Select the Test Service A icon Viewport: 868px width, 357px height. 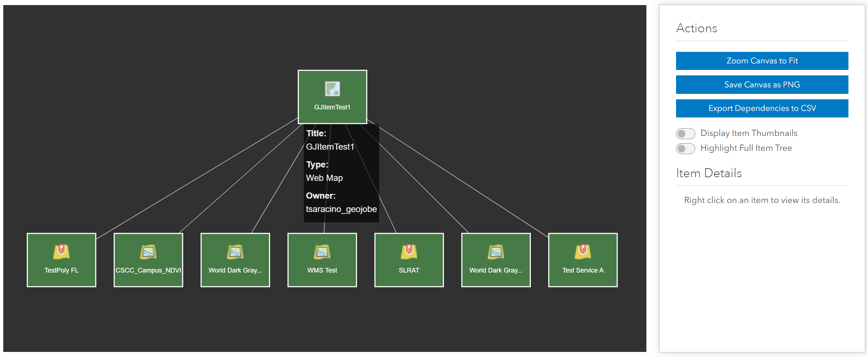point(583,252)
